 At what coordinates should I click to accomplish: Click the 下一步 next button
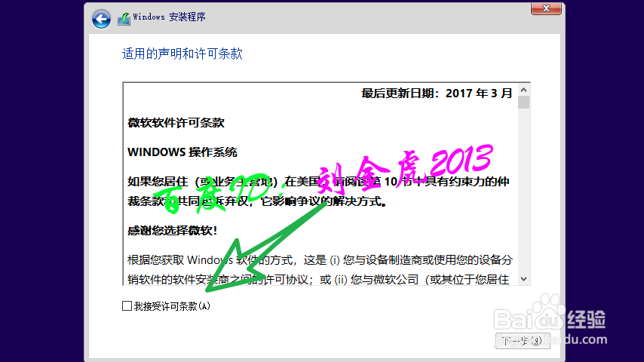[523, 341]
